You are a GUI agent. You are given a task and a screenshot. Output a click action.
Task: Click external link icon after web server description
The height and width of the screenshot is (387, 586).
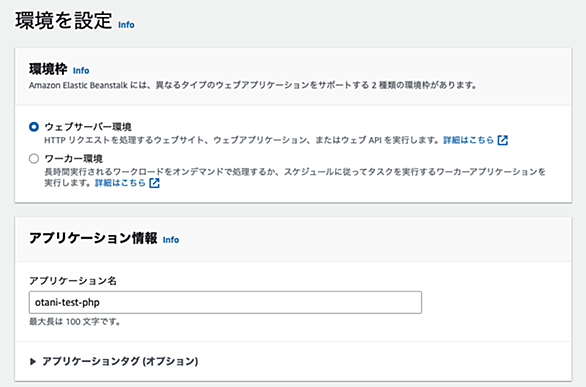click(503, 140)
